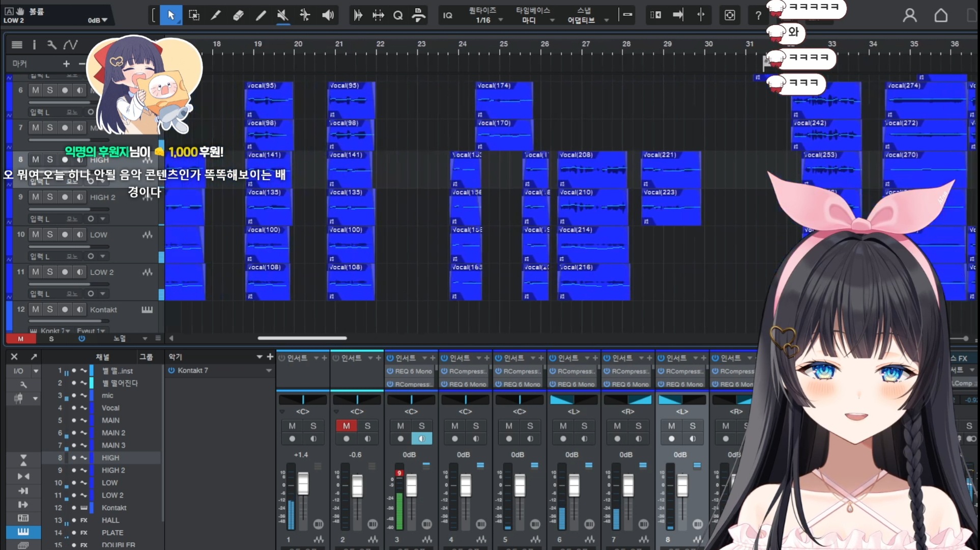Toggle the autoscroll arrow icon
The image size is (980, 550).
click(x=678, y=15)
